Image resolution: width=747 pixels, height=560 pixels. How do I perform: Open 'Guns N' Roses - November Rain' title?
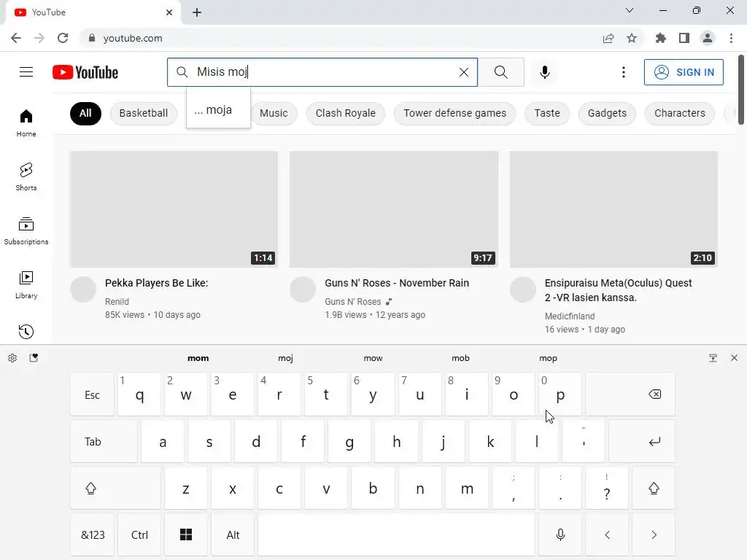pyautogui.click(x=397, y=283)
